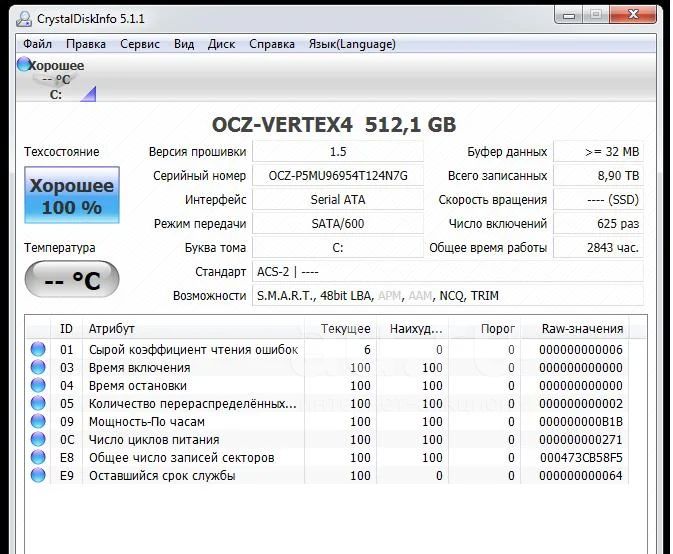Click the temperature display button -- °C
The image size is (673, 554).
tap(72, 279)
